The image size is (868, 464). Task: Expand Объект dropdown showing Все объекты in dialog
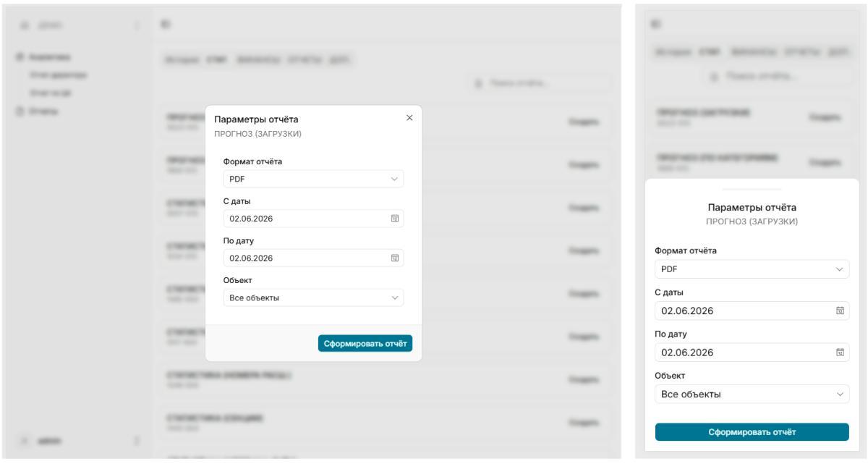pyautogui.click(x=313, y=298)
